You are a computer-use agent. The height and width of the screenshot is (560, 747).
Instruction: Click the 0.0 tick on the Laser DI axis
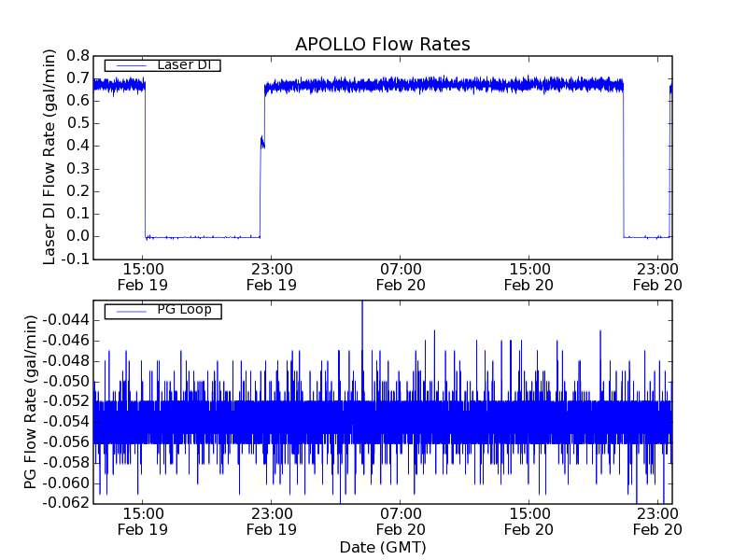click(78, 236)
